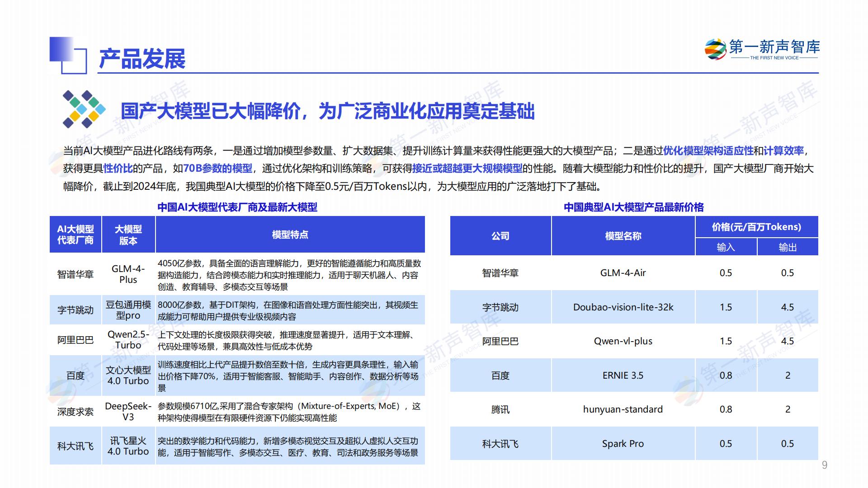This screenshot has width=868, height=488.
Task: Click Qwen-vl-plus input price 1.5
Action: point(726,341)
